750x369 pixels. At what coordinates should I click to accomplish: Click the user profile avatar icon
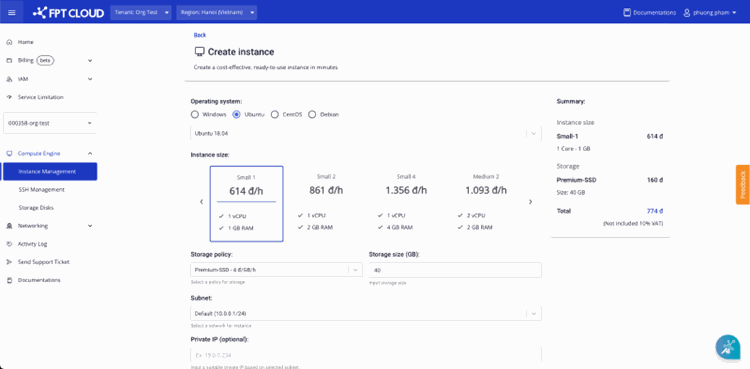(687, 13)
